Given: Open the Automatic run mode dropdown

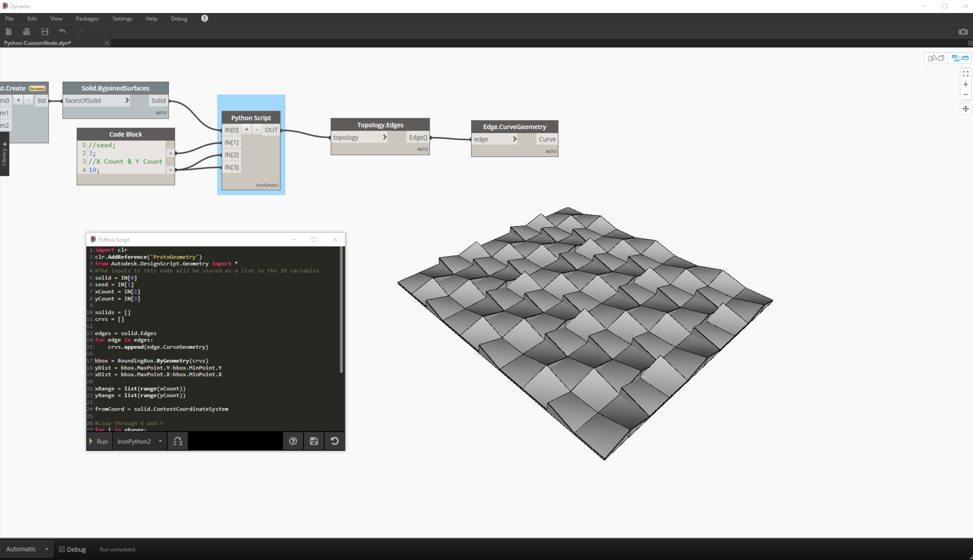Looking at the screenshot, I should (27, 549).
